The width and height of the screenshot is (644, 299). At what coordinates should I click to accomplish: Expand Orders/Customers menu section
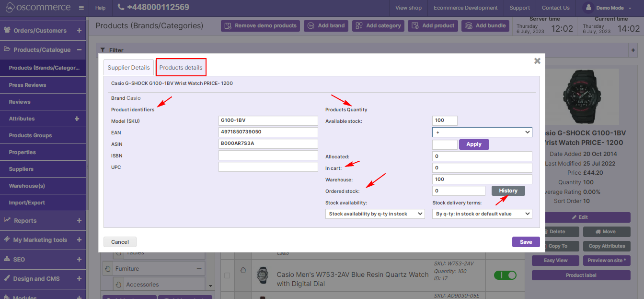pos(79,30)
